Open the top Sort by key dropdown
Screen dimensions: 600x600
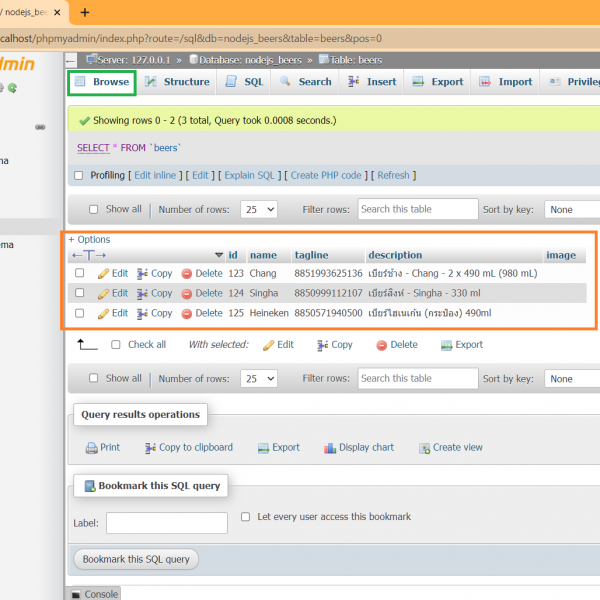coord(571,210)
